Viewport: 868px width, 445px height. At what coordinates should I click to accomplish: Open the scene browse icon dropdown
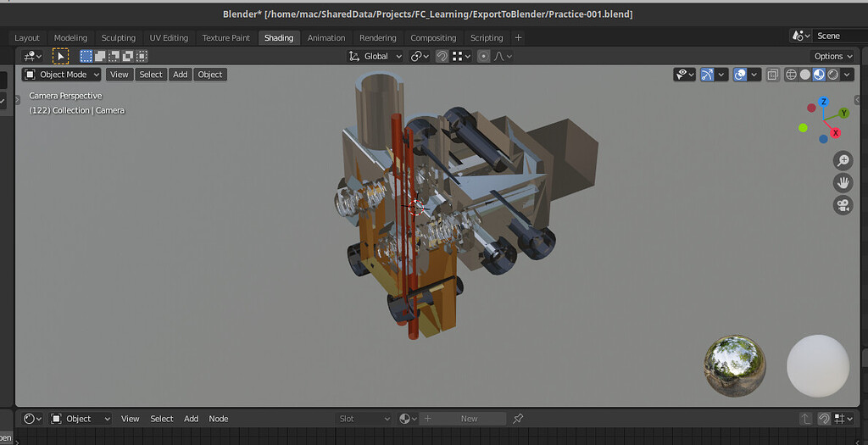coord(800,36)
